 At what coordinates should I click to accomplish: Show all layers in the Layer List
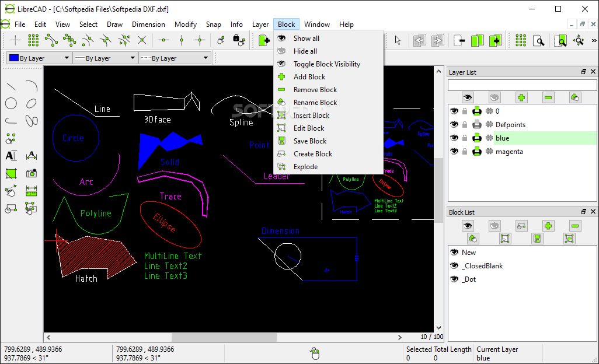pos(467,97)
